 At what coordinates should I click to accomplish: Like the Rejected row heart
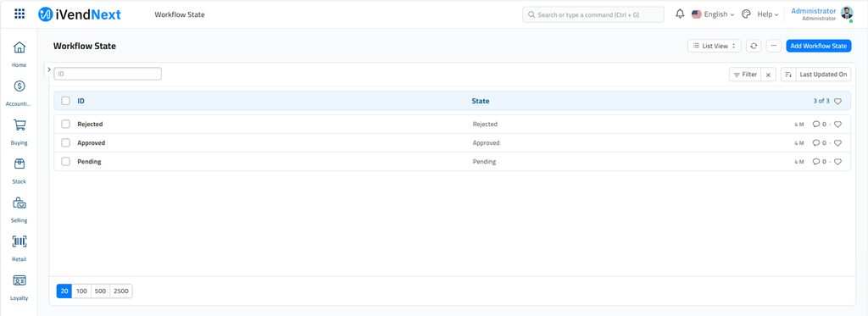coord(837,125)
